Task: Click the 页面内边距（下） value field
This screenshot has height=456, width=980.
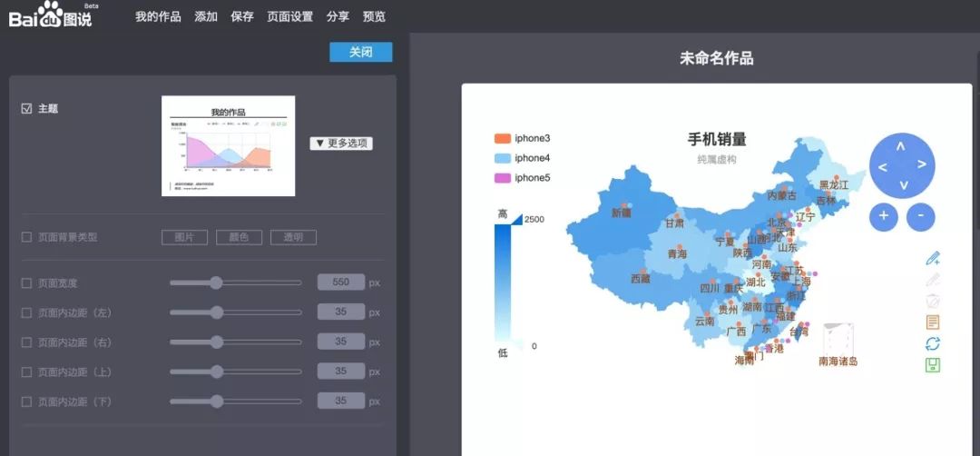Action: tap(340, 401)
